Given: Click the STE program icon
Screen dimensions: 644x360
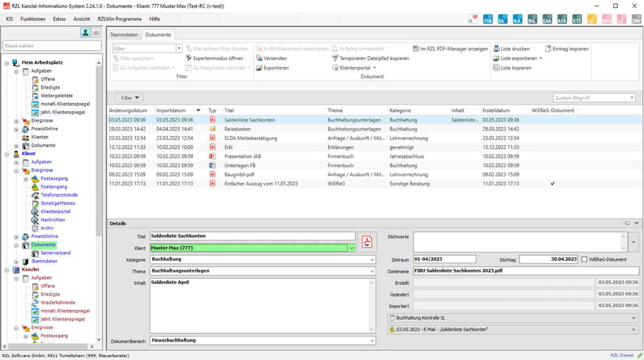Looking at the screenshot, I should point(577,20).
